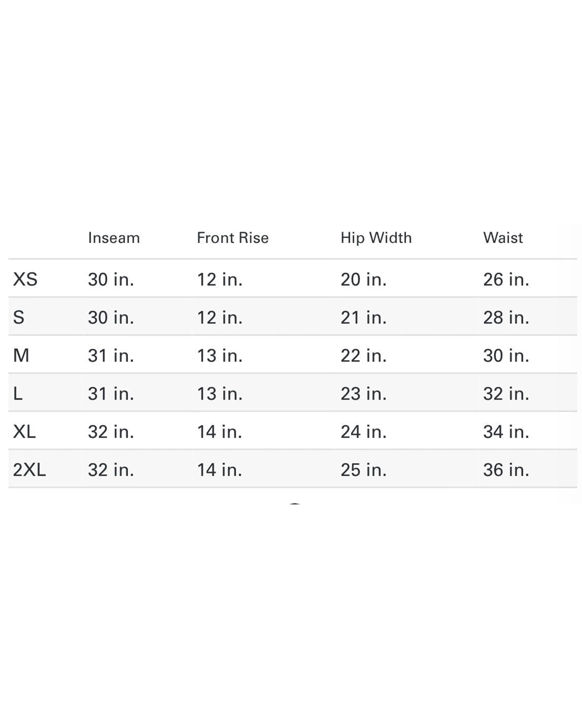Select the XL front rise 14 in.

[x=220, y=432]
